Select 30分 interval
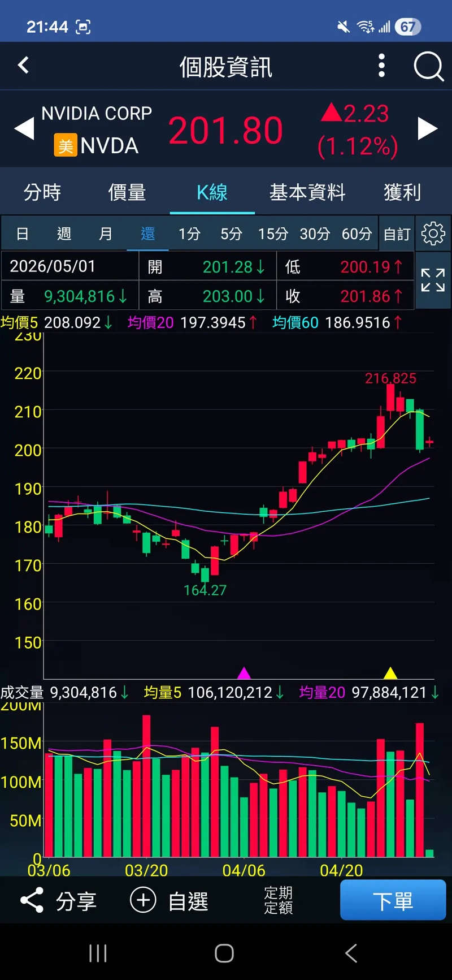The height and width of the screenshot is (980, 452). pos(315,234)
